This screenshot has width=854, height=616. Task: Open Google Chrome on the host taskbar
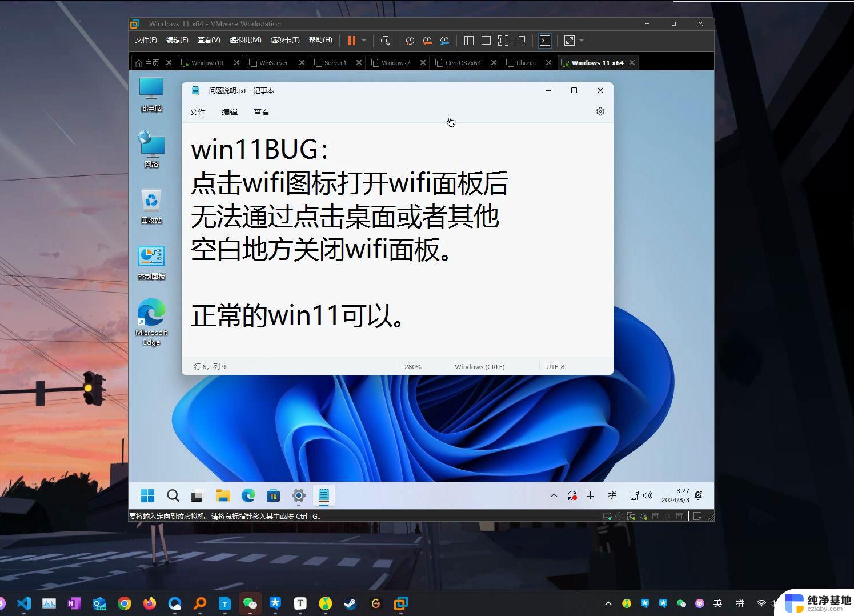[x=125, y=603]
